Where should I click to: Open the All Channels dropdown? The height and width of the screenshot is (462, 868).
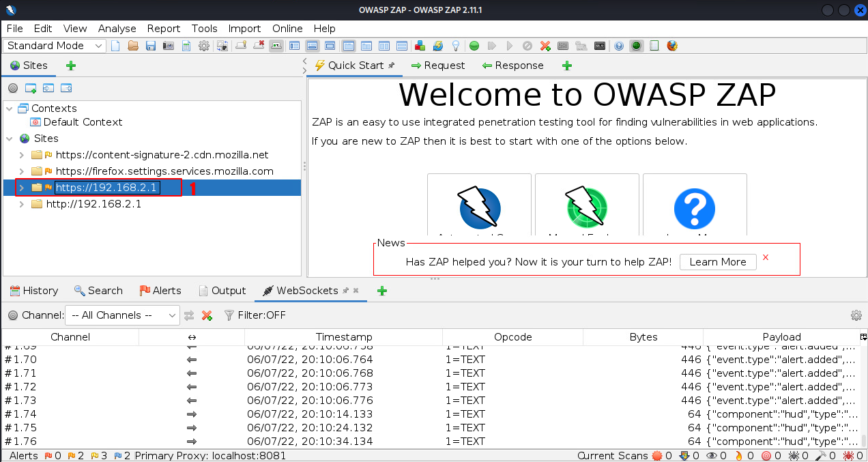click(122, 315)
